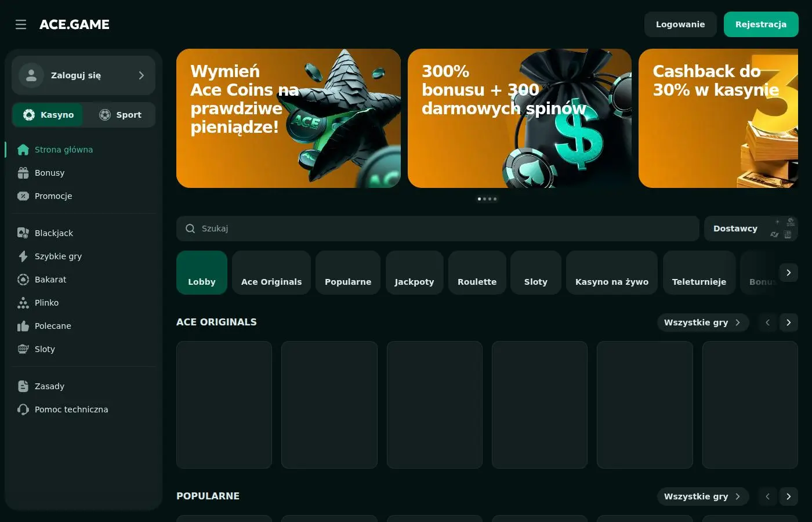Click the chip icon next to Bakarat

[23, 280]
